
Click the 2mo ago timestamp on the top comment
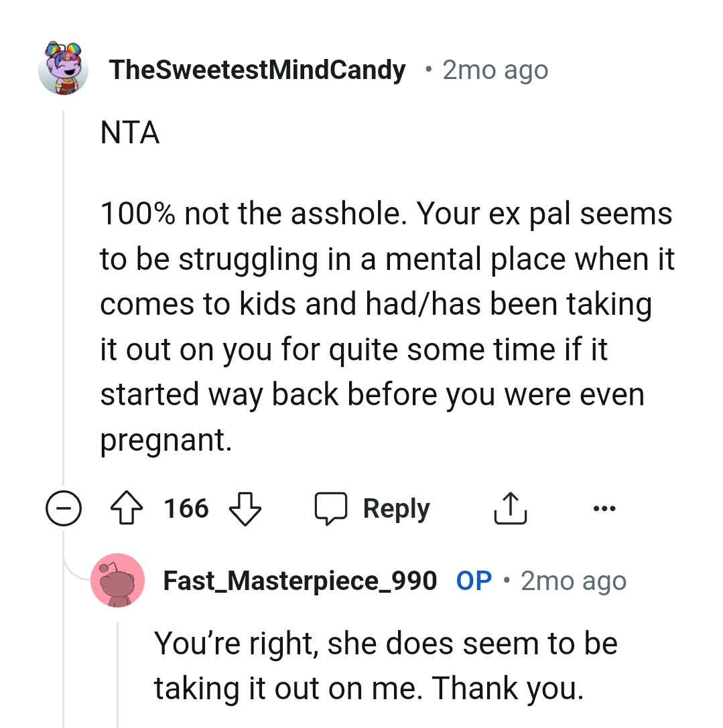[x=495, y=69]
